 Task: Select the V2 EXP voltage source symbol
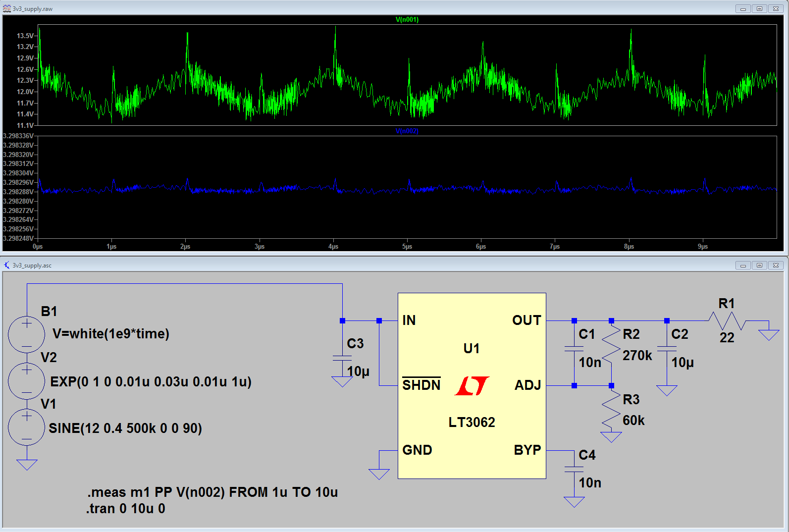coord(27,381)
